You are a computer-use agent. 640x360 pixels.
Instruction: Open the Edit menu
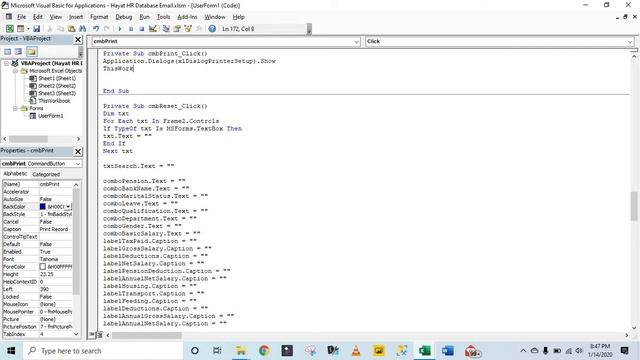click(x=38, y=17)
